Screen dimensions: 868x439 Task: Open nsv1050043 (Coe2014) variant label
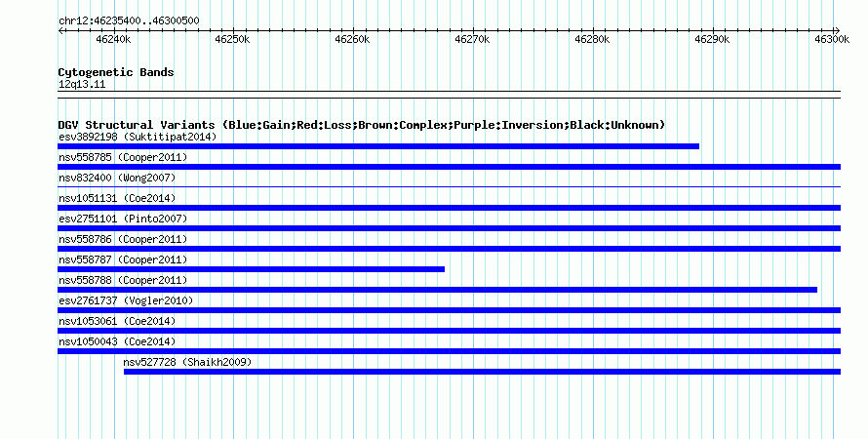117,341
